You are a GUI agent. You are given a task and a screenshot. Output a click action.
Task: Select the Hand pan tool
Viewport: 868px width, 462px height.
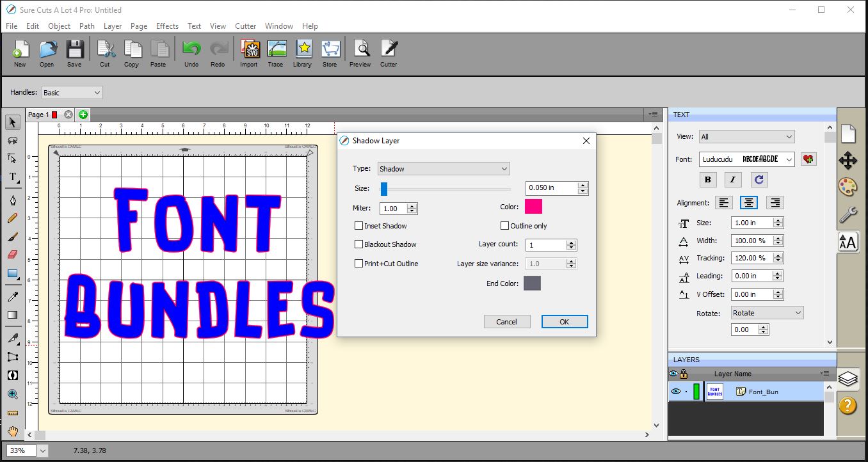click(12, 431)
